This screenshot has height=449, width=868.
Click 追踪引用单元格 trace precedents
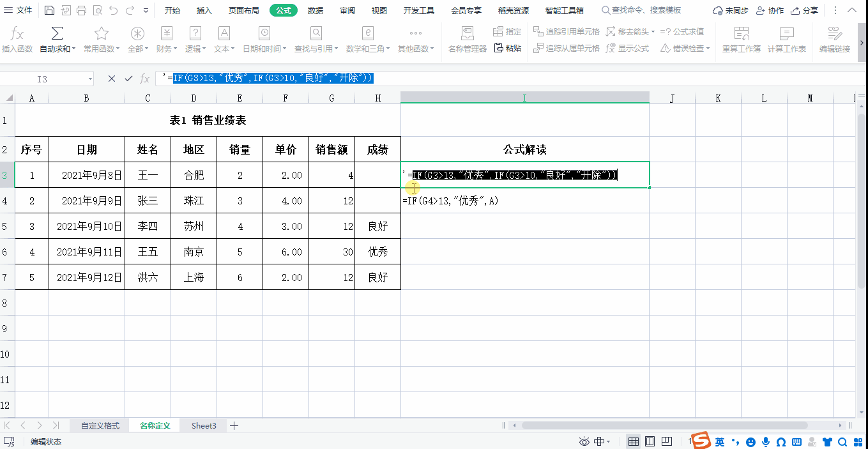coord(565,31)
